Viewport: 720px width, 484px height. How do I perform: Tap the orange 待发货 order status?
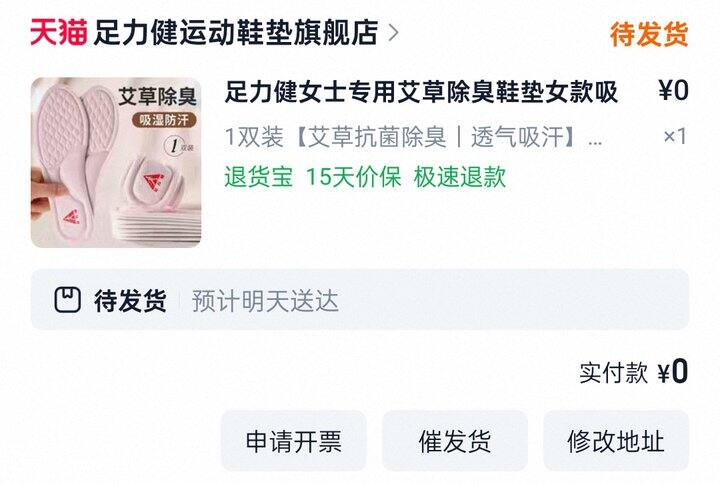649,34
